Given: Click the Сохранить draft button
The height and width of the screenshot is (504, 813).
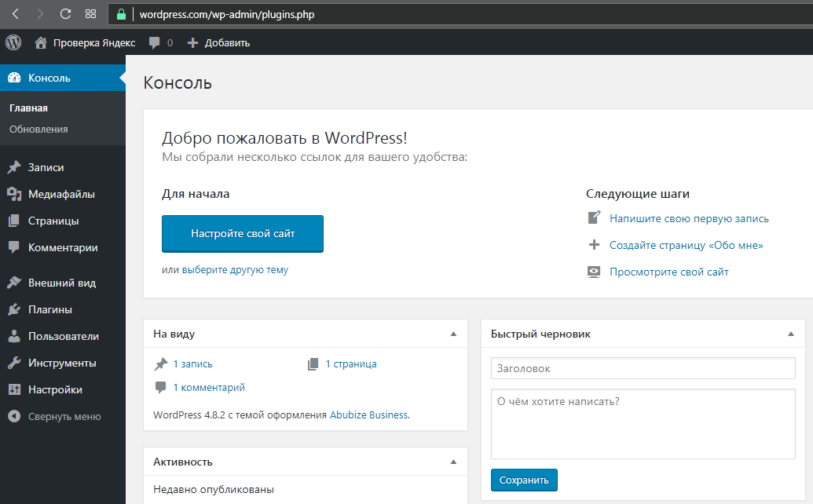Looking at the screenshot, I should [524, 480].
